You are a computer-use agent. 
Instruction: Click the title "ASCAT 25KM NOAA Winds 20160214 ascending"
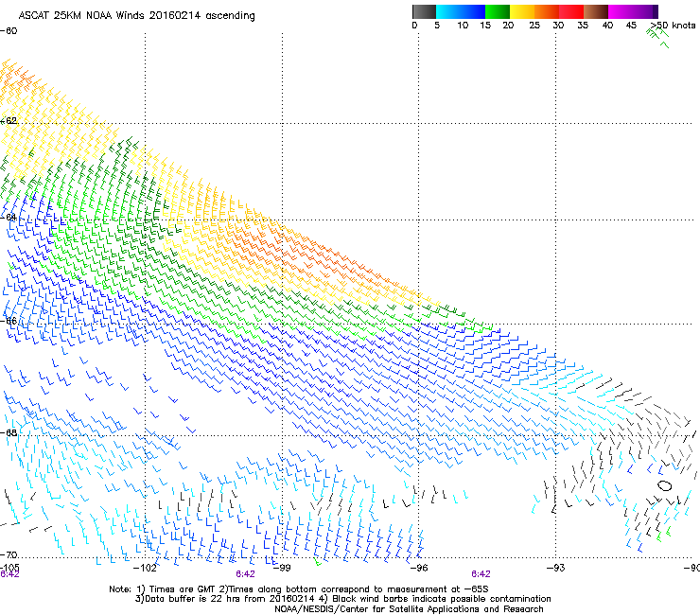click(136, 16)
